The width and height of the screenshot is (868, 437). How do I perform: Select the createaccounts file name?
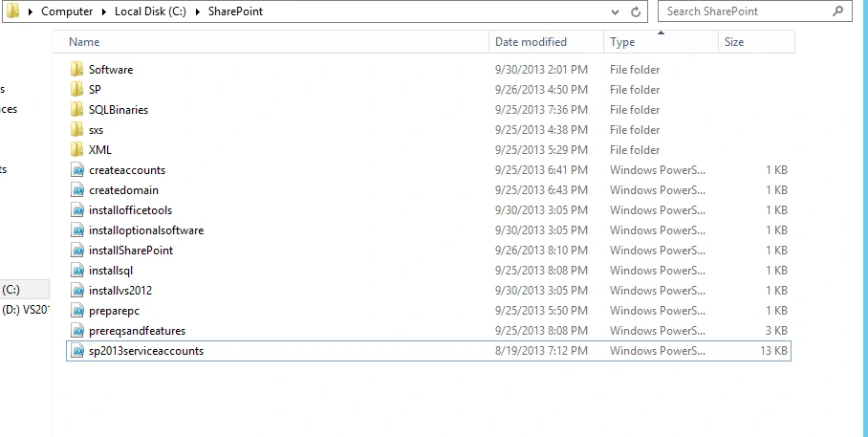pyautogui.click(x=127, y=170)
